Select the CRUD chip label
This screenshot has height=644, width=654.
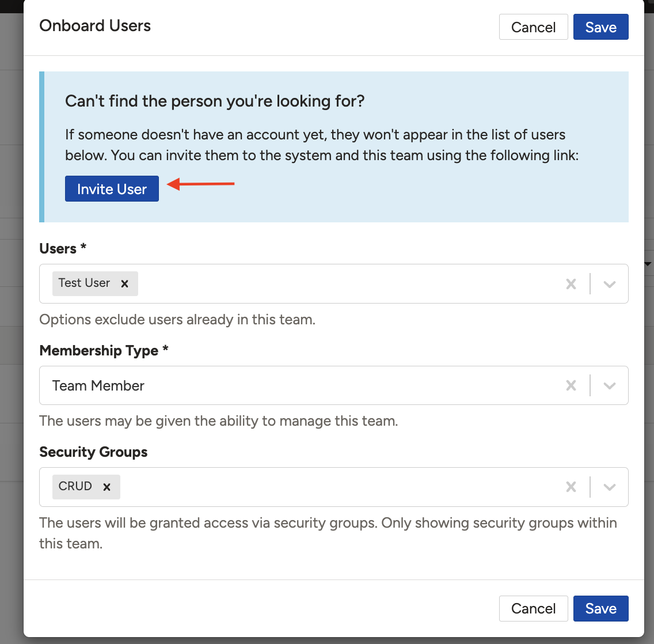click(x=75, y=486)
